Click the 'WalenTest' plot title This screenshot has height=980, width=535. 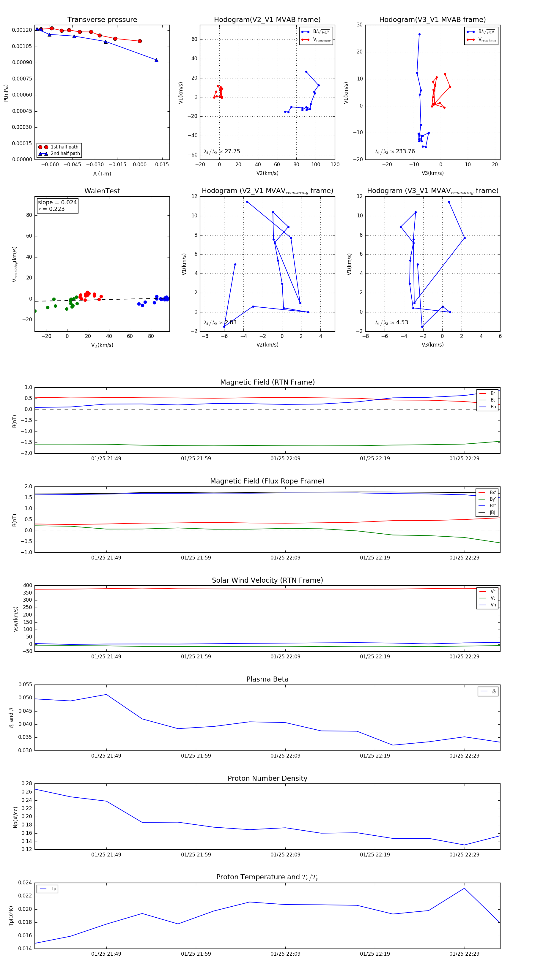click(102, 191)
